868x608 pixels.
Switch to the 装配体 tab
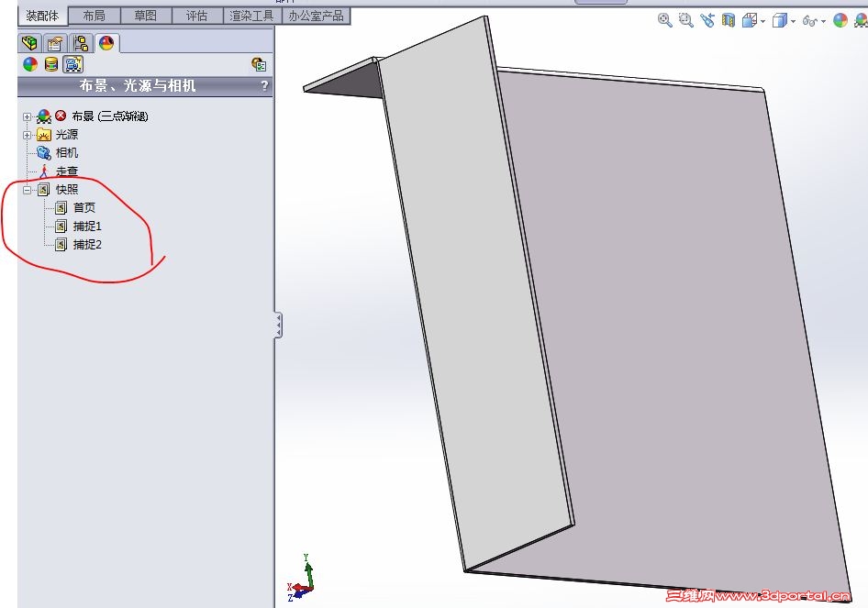pyautogui.click(x=42, y=16)
